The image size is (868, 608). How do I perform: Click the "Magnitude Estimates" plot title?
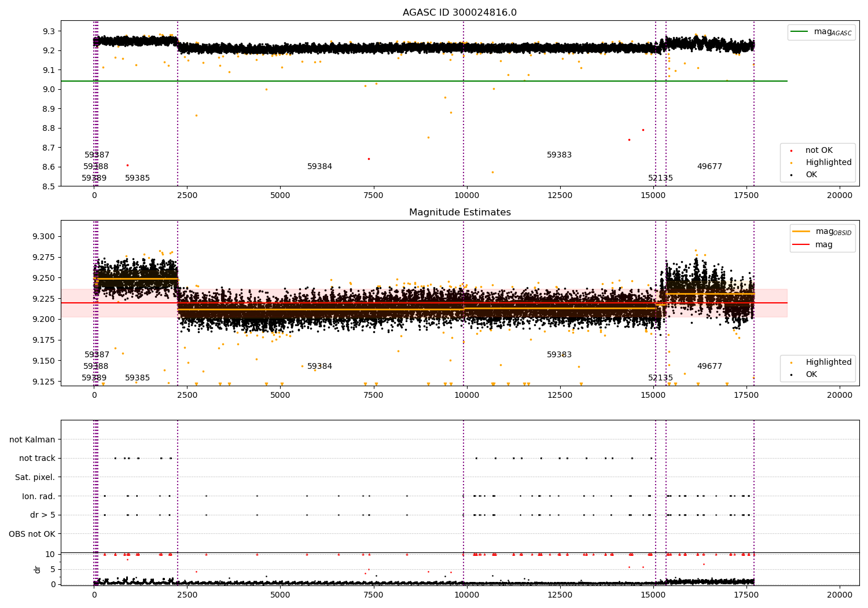pos(459,213)
